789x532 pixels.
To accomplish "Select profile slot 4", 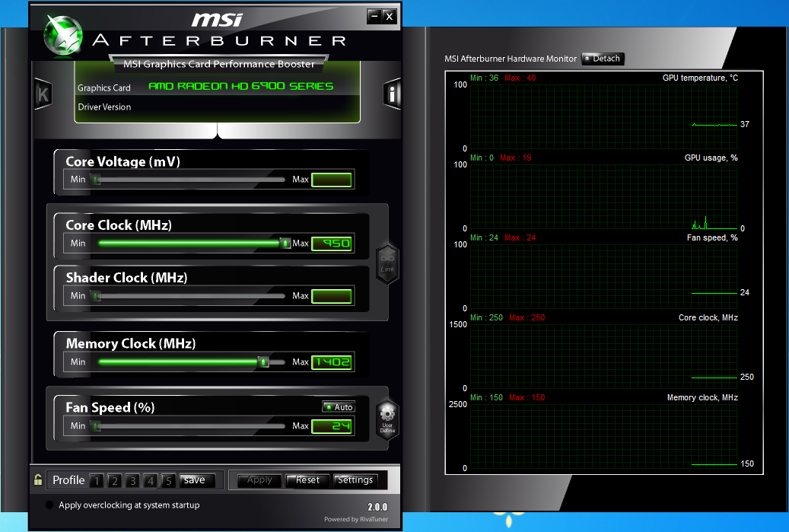I will 151,481.
